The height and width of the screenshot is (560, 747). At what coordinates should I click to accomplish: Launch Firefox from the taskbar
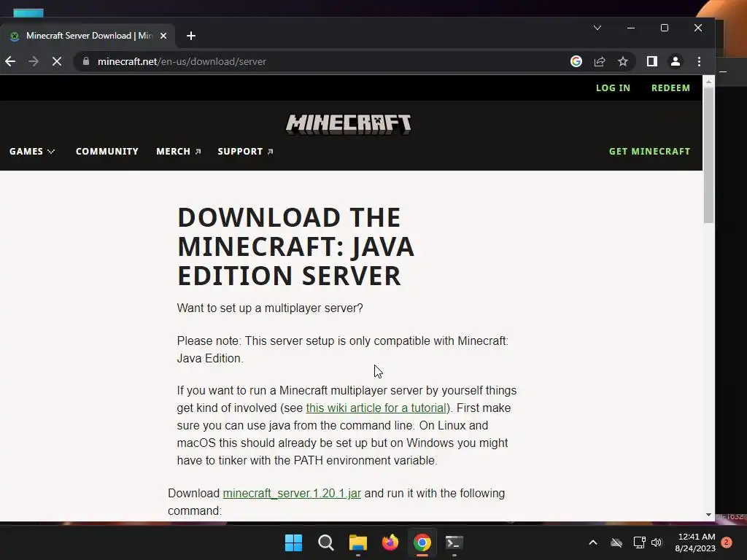(x=390, y=542)
